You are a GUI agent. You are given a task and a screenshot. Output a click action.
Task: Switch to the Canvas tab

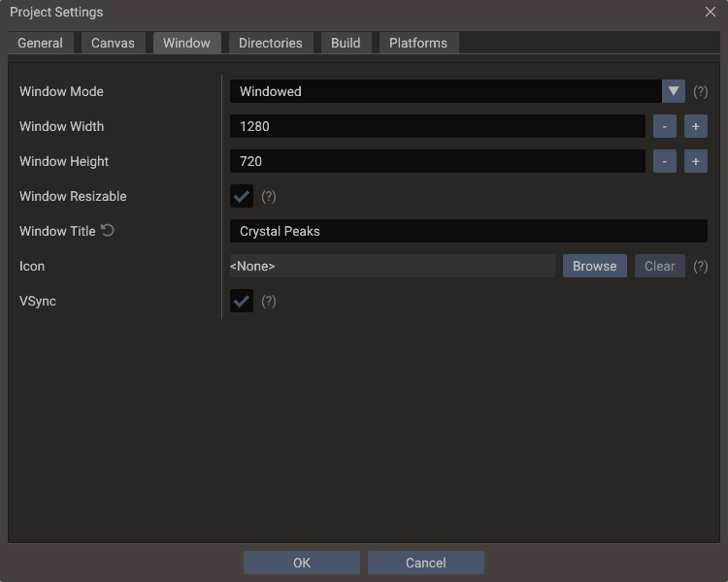(113, 43)
